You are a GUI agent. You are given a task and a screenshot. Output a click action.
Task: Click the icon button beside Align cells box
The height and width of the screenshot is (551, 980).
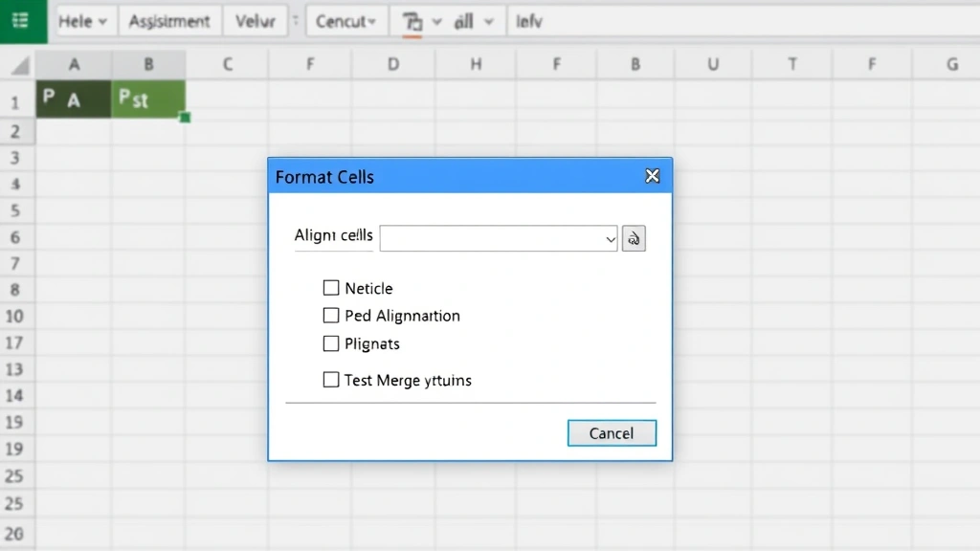click(x=634, y=238)
